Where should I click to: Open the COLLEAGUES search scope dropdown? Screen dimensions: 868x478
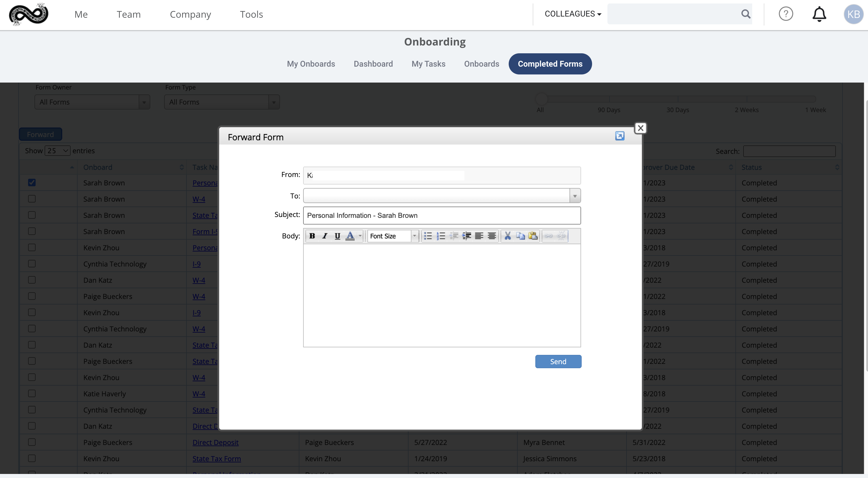tap(573, 14)
